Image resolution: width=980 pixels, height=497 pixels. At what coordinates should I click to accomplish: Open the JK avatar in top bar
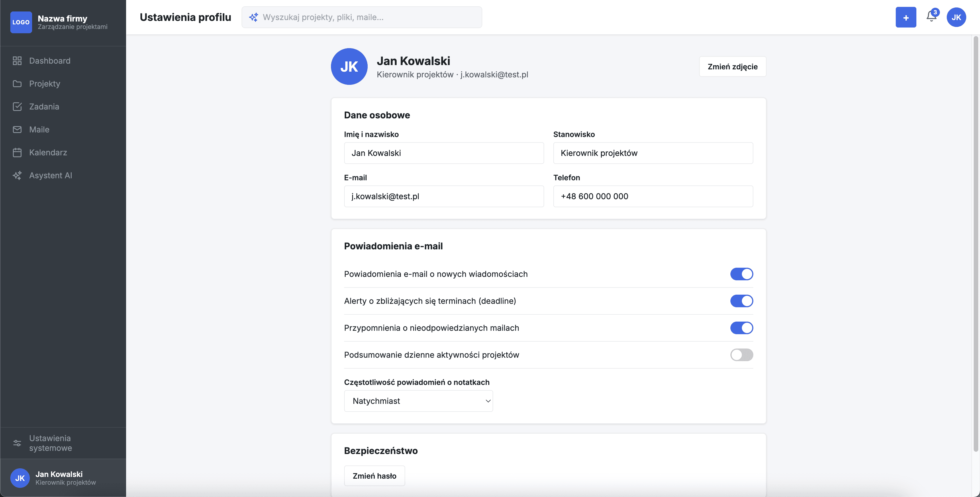click(x=956, y=17)
